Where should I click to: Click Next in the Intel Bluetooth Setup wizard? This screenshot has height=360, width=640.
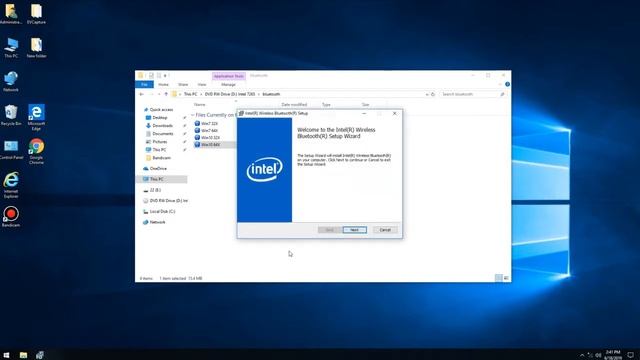click(354, 230)
